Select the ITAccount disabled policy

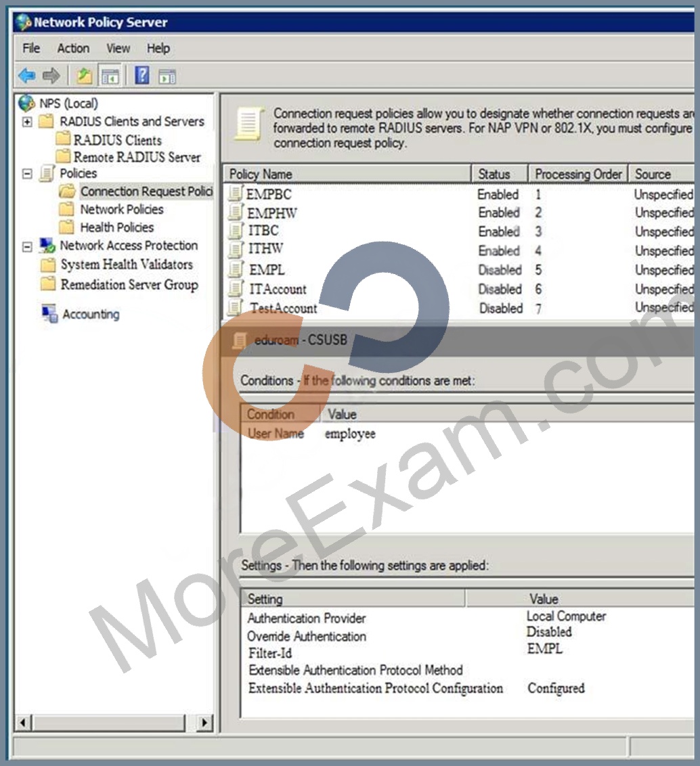(460, 289)
